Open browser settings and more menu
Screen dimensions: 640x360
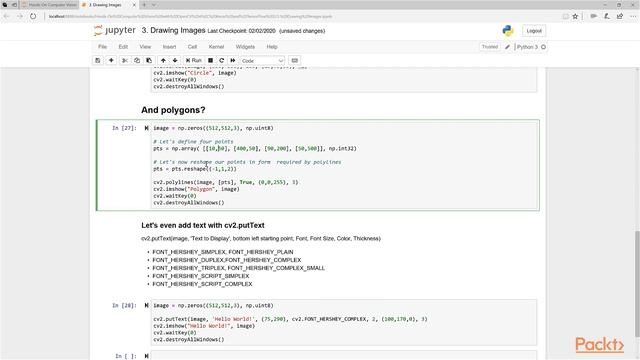click(633, 16)
